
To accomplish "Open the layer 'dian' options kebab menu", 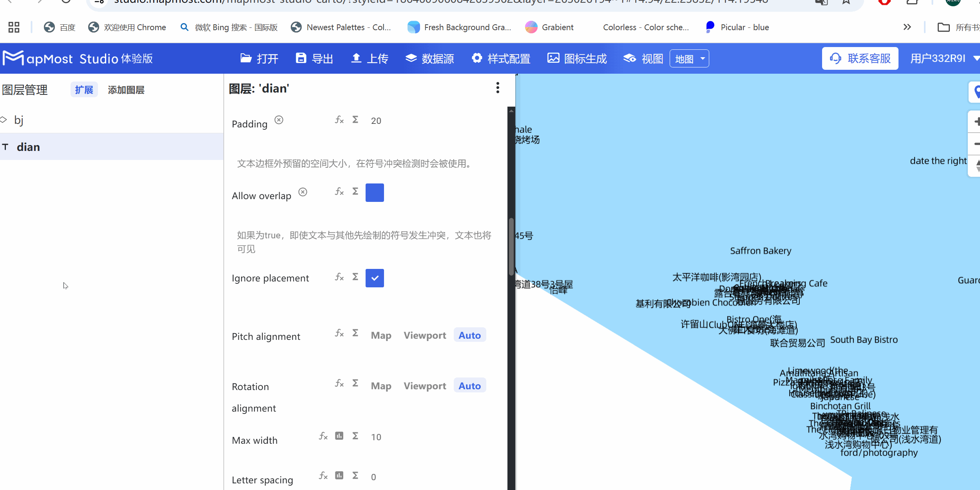I will tap(498, 88).
